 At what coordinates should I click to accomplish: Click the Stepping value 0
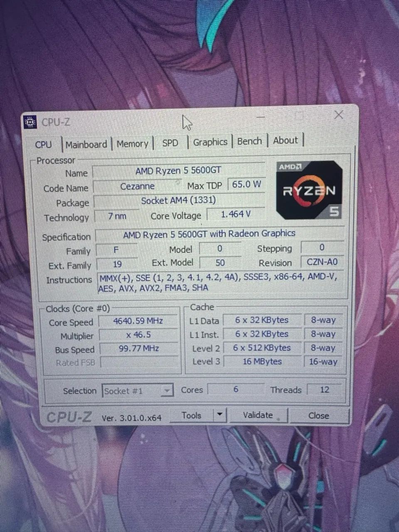coord(322,247)
